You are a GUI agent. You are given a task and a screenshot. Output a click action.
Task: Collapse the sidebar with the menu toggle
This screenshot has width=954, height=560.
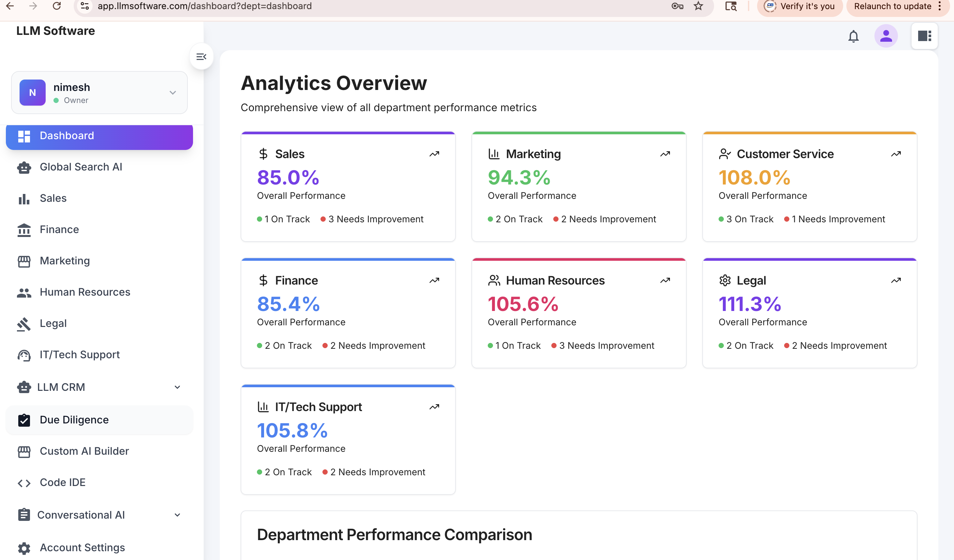201,57
